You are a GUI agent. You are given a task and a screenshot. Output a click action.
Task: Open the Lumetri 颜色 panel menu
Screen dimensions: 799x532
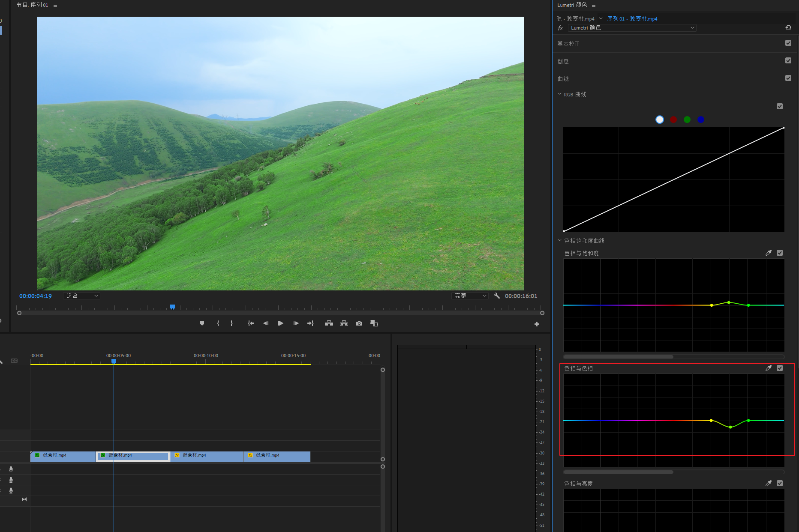pos(594,5)
